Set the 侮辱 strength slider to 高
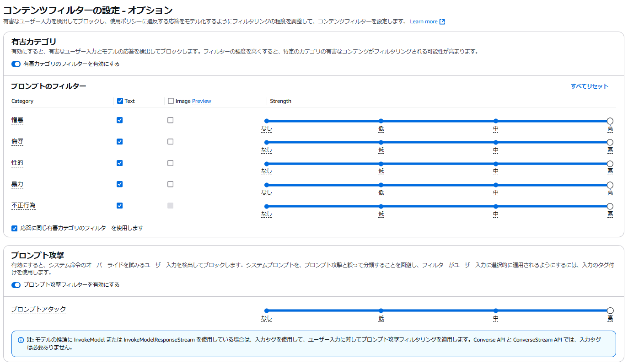Screen dimensions: 628x364 pyautogui.click(x=610, y=142)
